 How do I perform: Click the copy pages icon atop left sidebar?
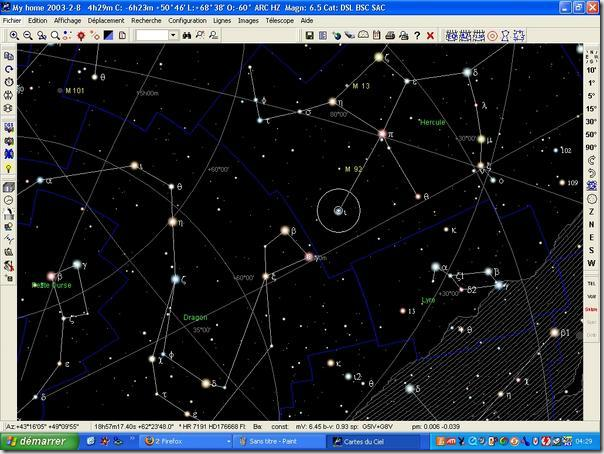tap(8, 56)
